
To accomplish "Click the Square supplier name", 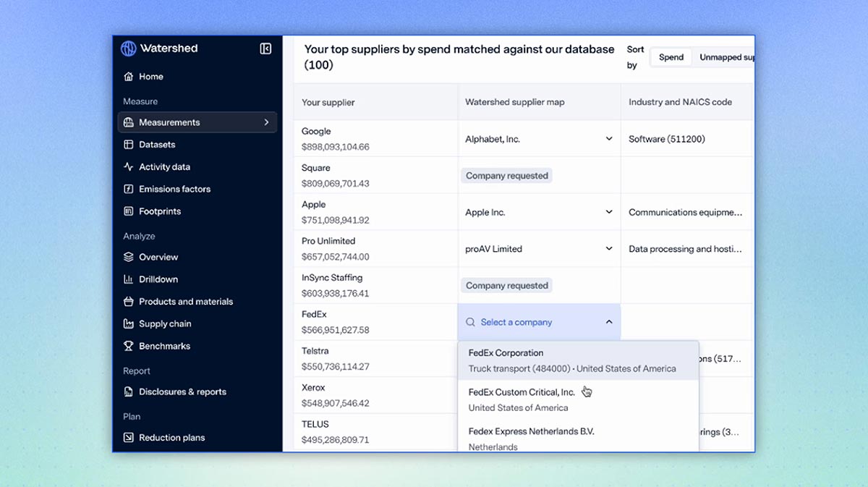I will pyautogui.click(x=316, y=168).
